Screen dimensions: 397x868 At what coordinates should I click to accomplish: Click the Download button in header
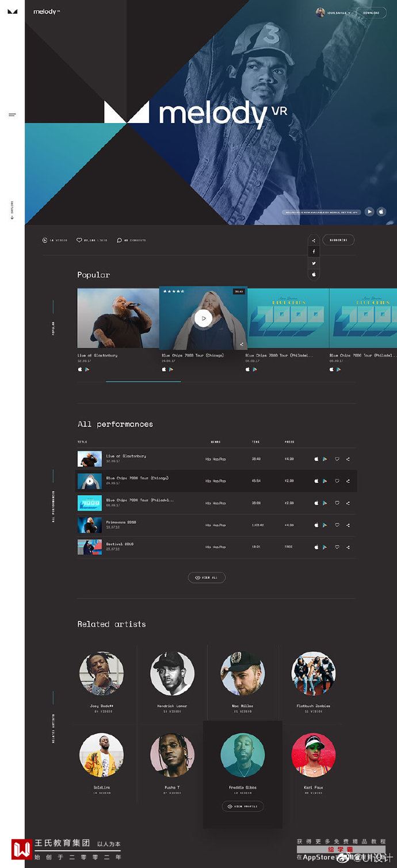(371, 12)
